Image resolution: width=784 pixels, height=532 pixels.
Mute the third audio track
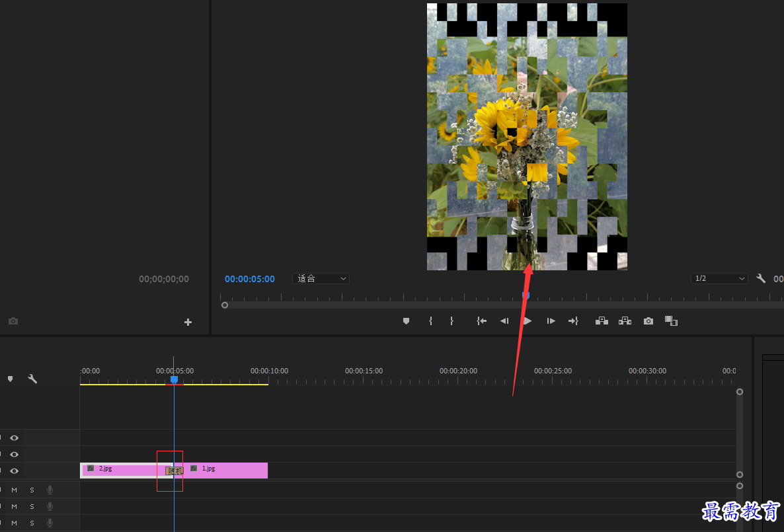14,523
